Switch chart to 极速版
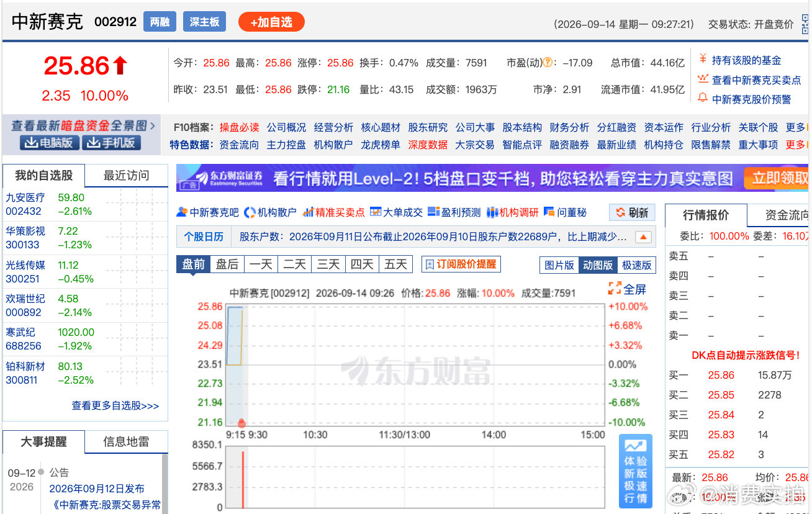 (x=636, y=265)
